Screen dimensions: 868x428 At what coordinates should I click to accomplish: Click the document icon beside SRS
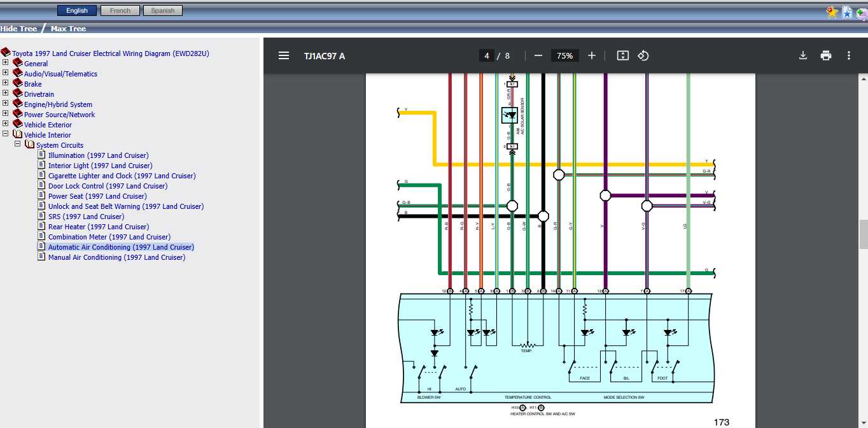click(42, 216)
